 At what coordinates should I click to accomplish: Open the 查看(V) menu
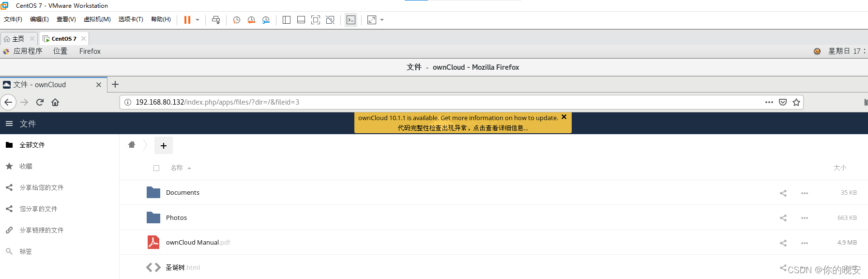[x=66, y=19]
